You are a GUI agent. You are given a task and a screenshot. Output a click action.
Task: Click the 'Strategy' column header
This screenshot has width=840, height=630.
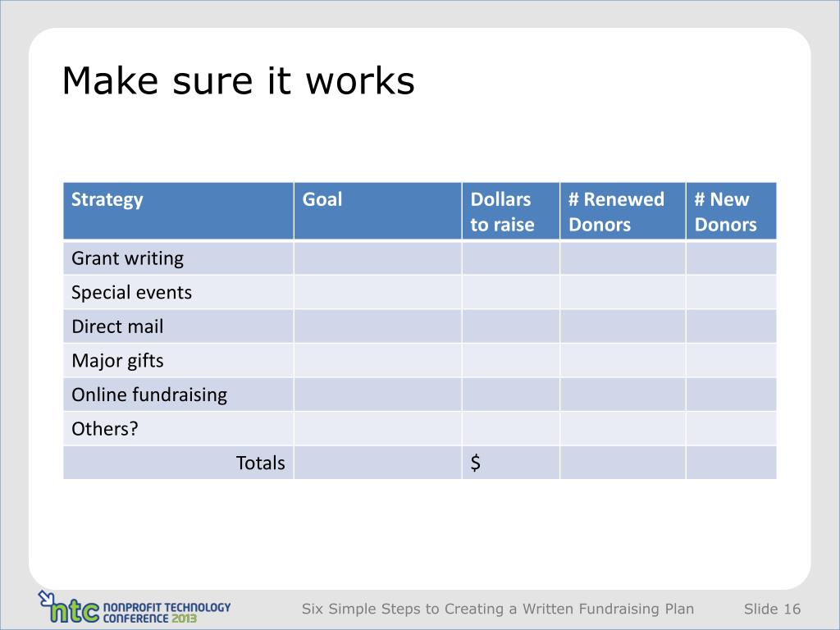click(178, 211)
